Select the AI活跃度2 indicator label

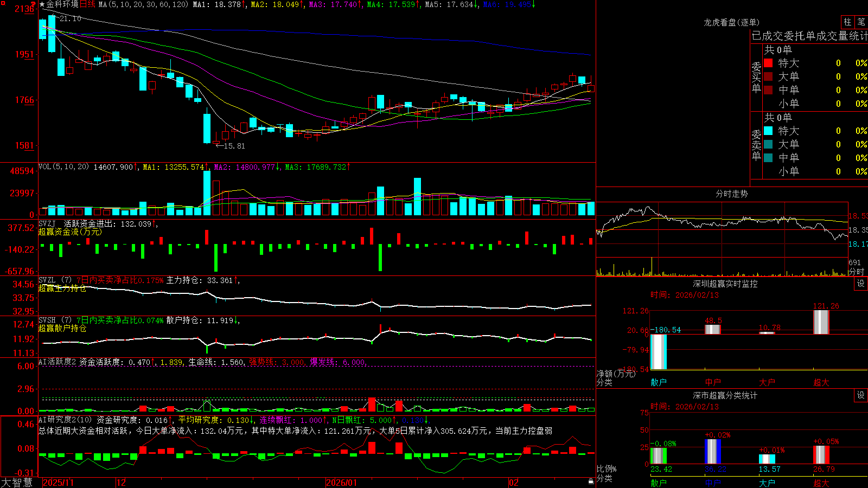58,362
